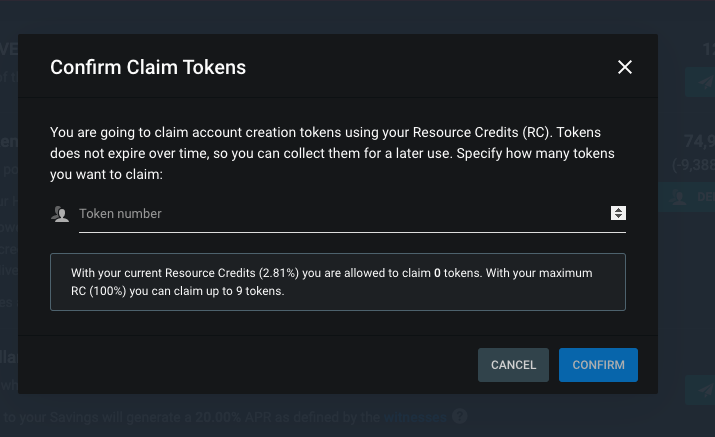Click the dimmed (-9,388 value behind the dialog
Viewport: 715px width, 437px height.
pyautogui.click(x=693, y=164)
